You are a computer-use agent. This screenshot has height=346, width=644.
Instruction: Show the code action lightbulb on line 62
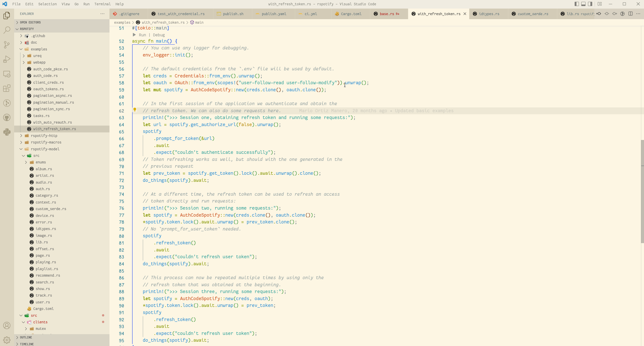point(135,110)
